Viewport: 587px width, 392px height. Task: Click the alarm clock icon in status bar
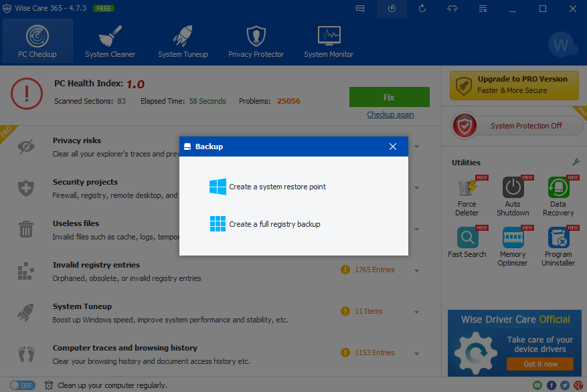coord(49,385)
